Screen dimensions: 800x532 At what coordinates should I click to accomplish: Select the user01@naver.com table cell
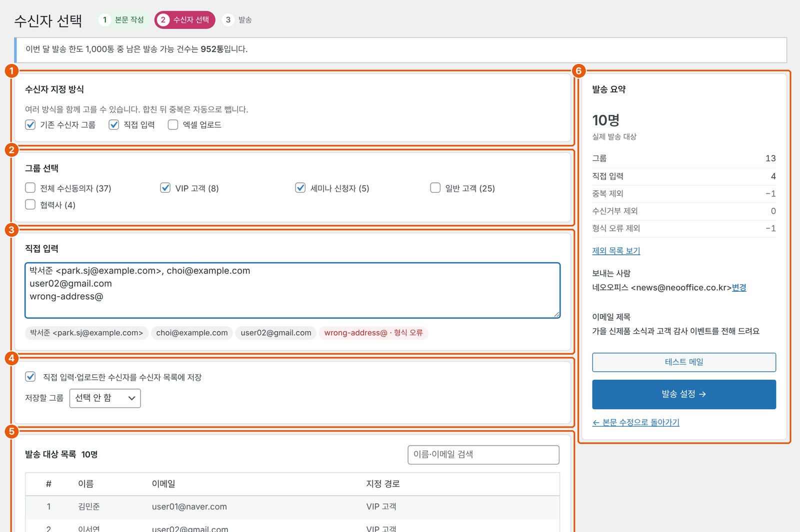(x=189, y=507)
